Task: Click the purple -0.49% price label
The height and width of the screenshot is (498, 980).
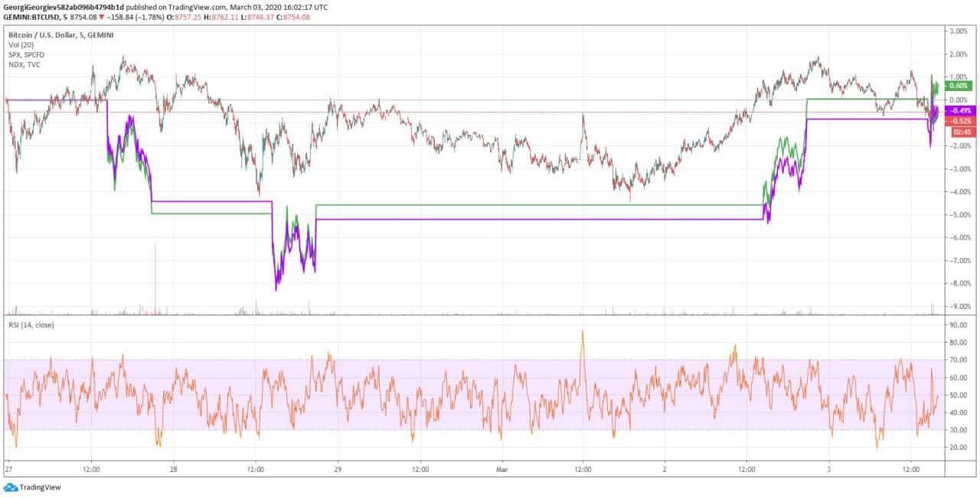Action: tap(962, 111)
